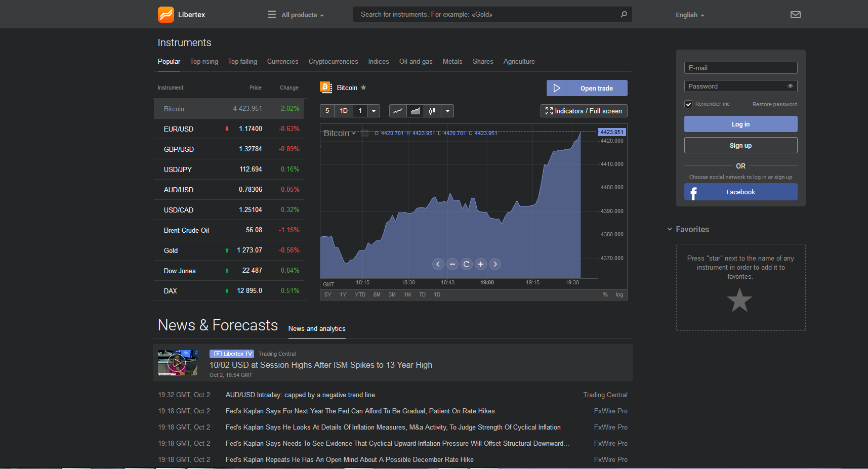Click the Facebook f logo icon
The height and width of the screenshot is (469, 868).
[694, 192]
